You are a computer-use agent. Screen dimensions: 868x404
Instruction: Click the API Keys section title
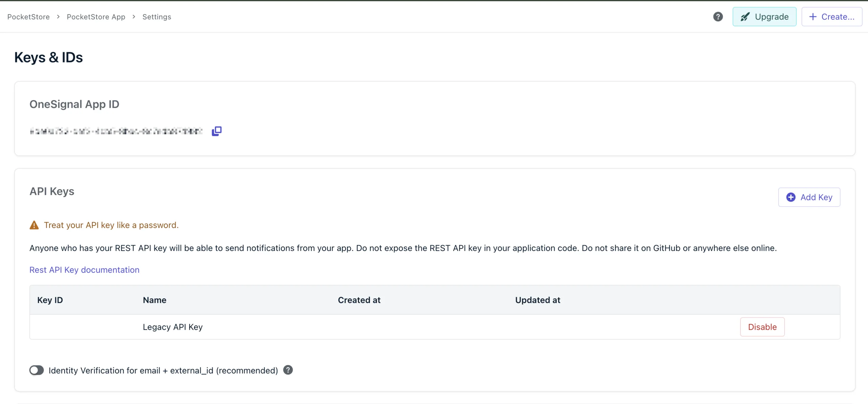click(52, 191)
